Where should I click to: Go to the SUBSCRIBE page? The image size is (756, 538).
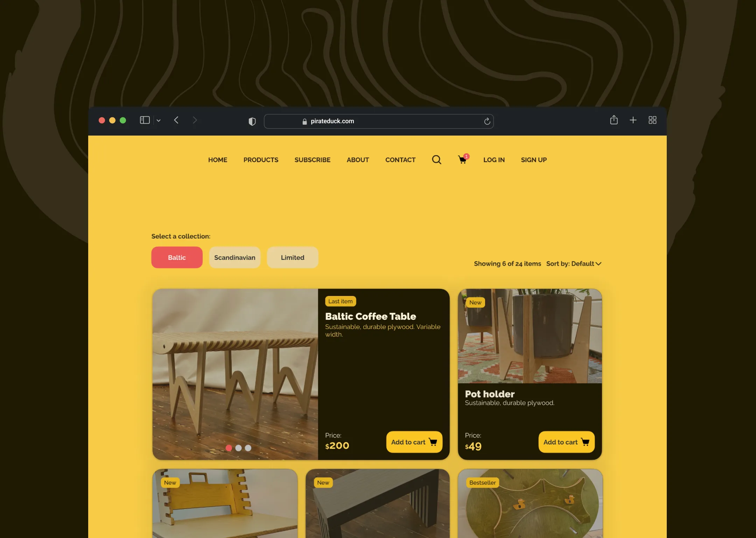(x=312, y=160)
